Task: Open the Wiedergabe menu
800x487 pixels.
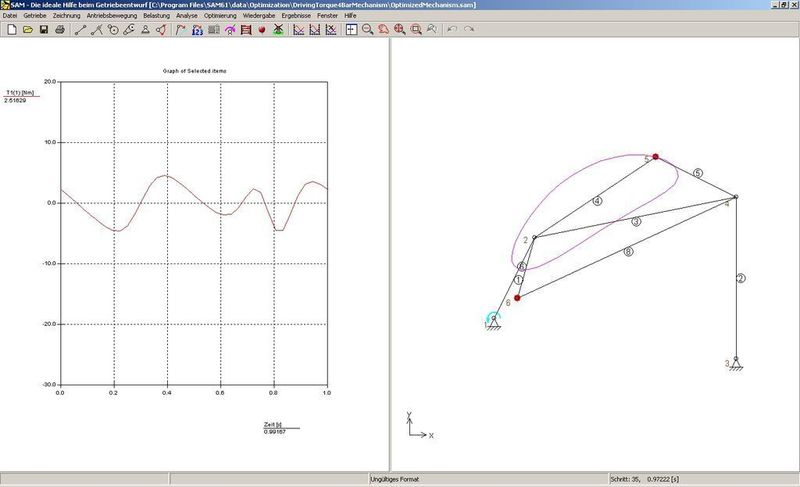Action: (x=259, y=16)
